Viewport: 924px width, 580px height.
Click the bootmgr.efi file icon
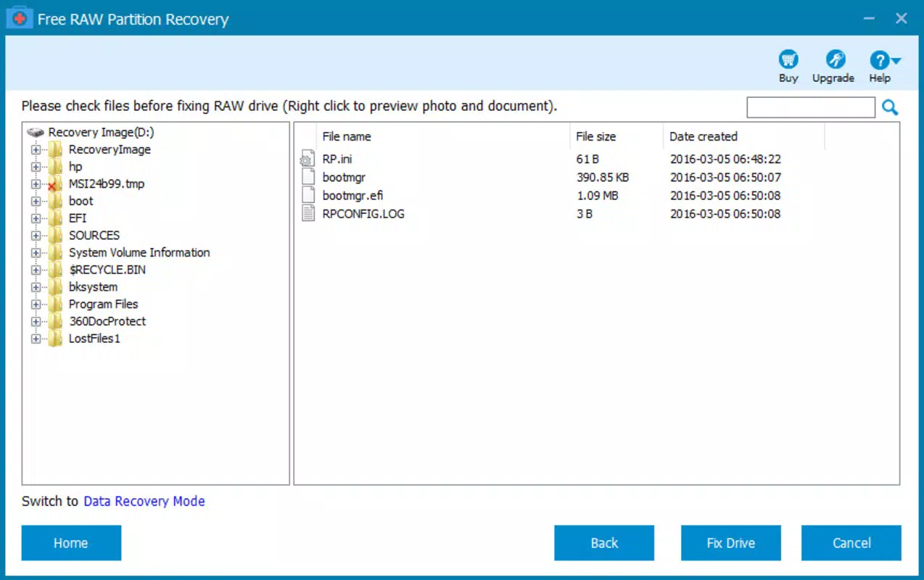(308, 195)
